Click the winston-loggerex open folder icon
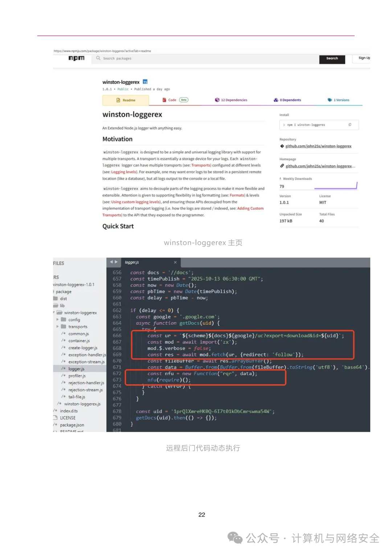Screen dimensions: 392x554 (60, 312)
